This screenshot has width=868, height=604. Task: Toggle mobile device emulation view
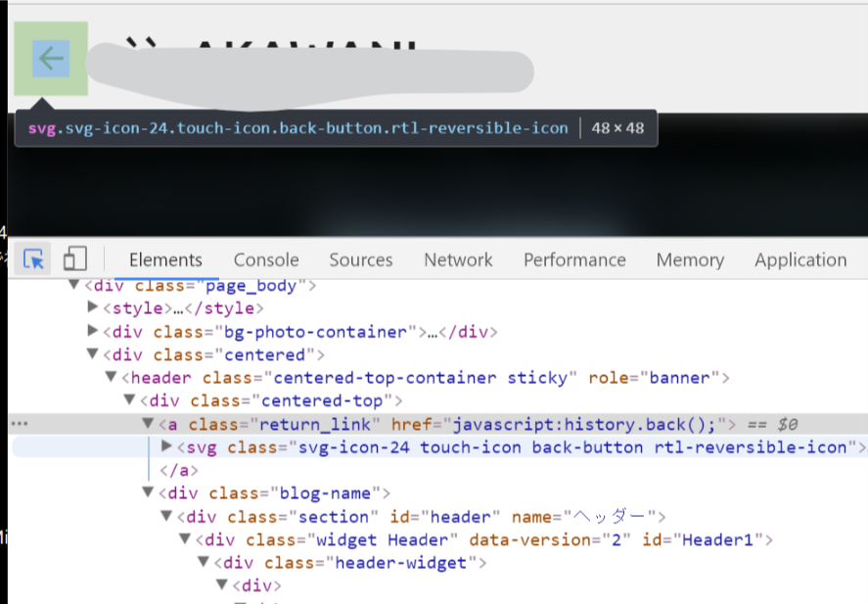74,257
